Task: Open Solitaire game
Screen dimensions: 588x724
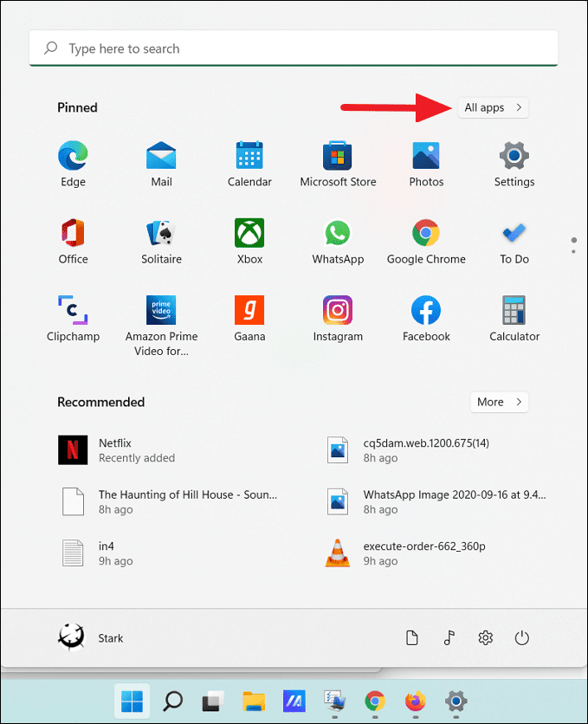Action: coord(161,242)
